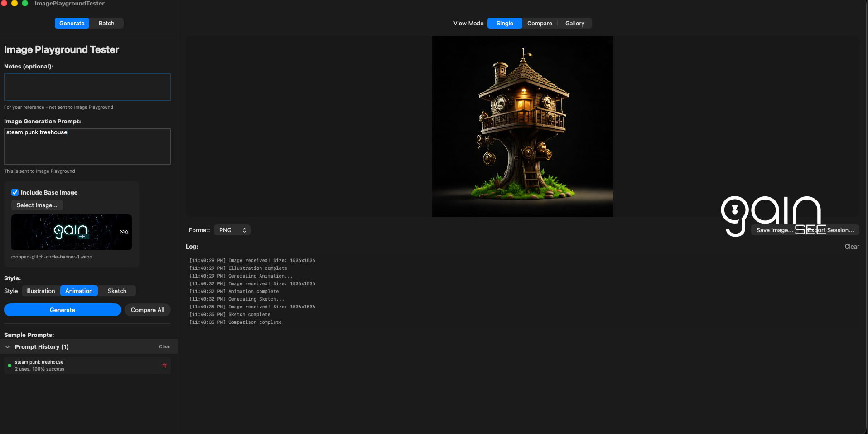Click the green status dot in prompt history
This screenshot has width=868, height=434.
[x=10, y=366]
